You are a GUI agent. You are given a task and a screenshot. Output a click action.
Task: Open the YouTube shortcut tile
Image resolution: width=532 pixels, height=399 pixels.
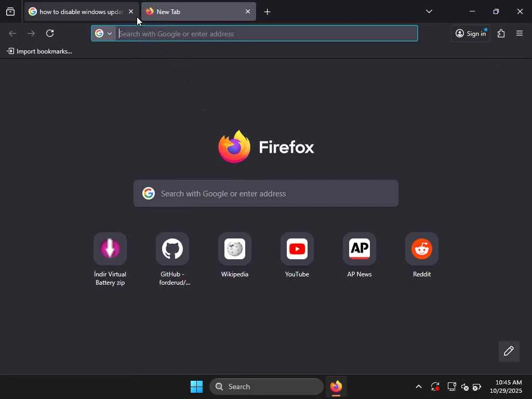[x=297, y=255]
